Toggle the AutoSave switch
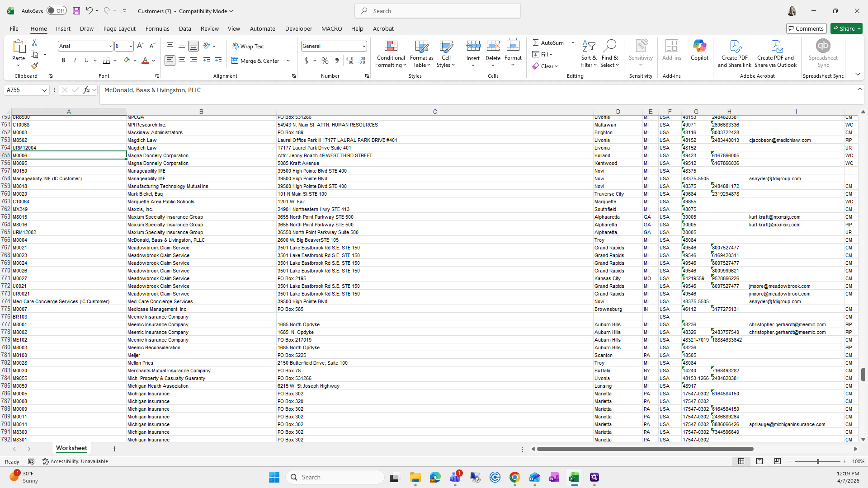 pyautogui.click(x=57, y=11)
